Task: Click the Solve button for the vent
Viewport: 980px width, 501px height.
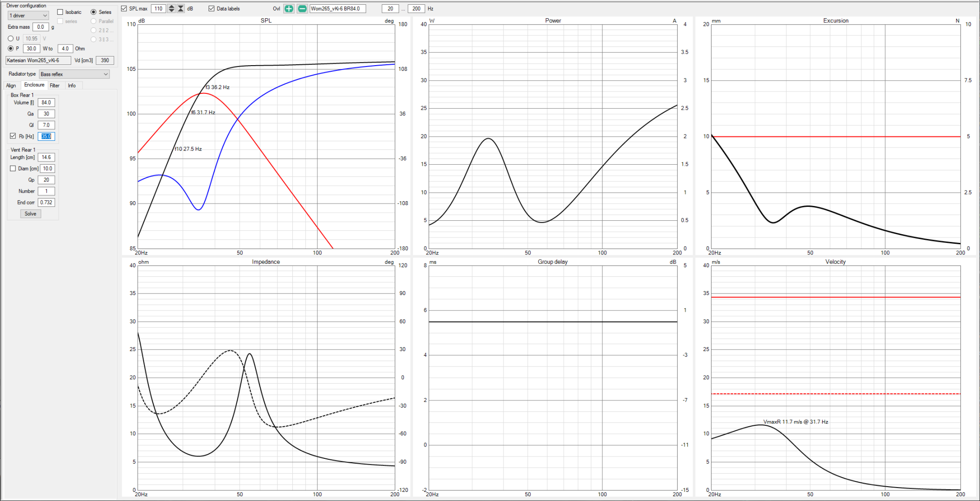Action: click(x=31, y=214)
